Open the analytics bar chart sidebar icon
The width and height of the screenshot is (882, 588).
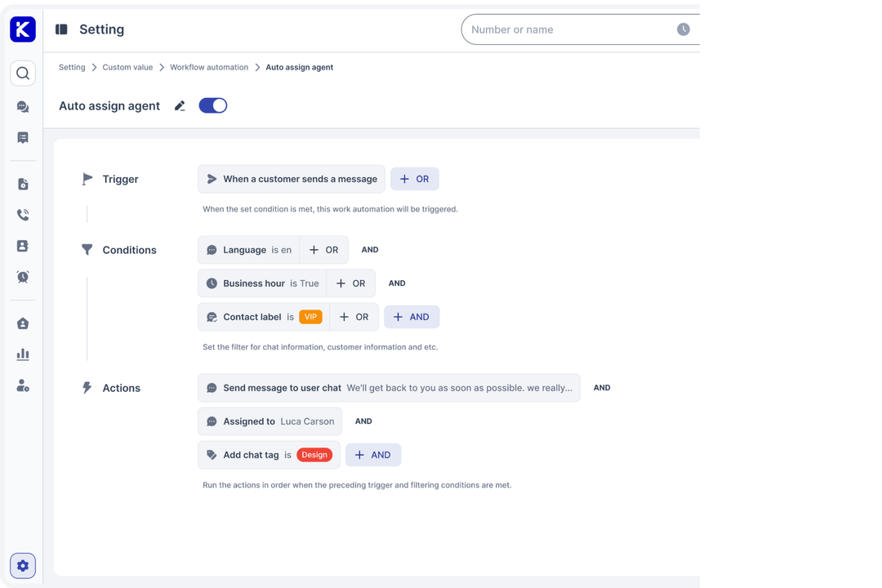click(22, 354)
